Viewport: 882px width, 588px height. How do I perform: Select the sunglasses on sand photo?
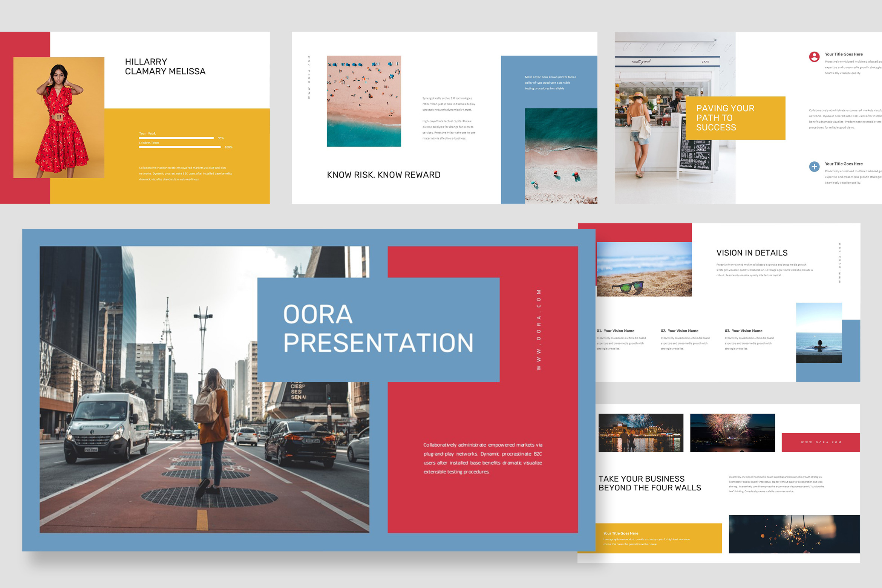click(644, 269)
